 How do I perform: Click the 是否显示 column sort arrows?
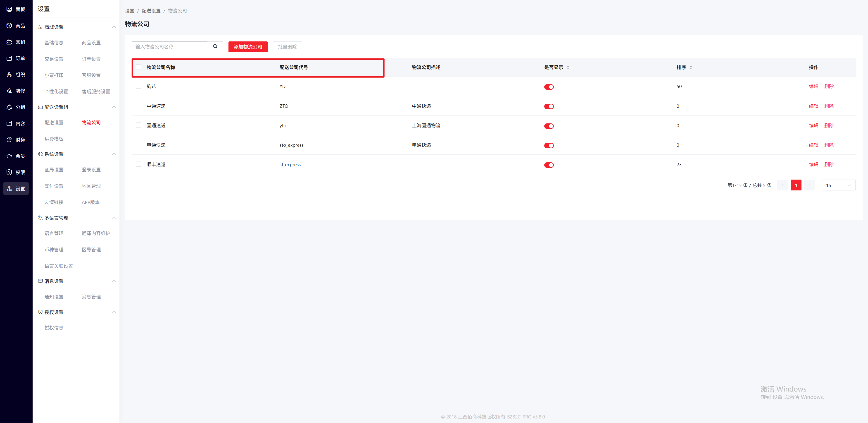(568, 67)
